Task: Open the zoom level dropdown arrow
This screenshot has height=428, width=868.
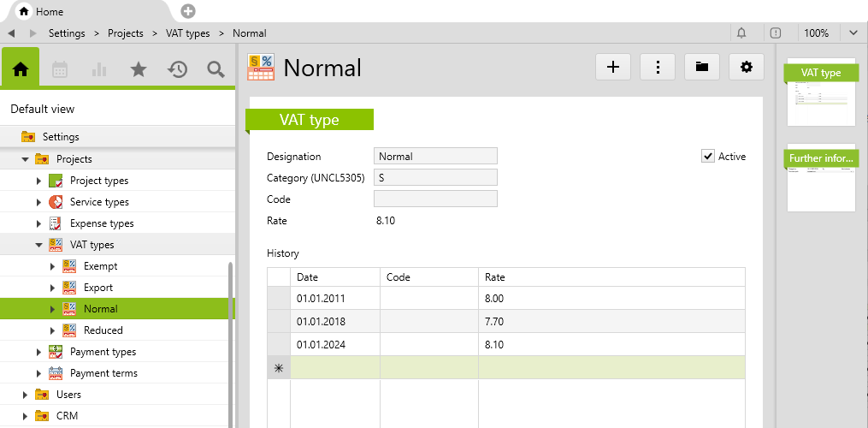Action: [x=853, y=33]
